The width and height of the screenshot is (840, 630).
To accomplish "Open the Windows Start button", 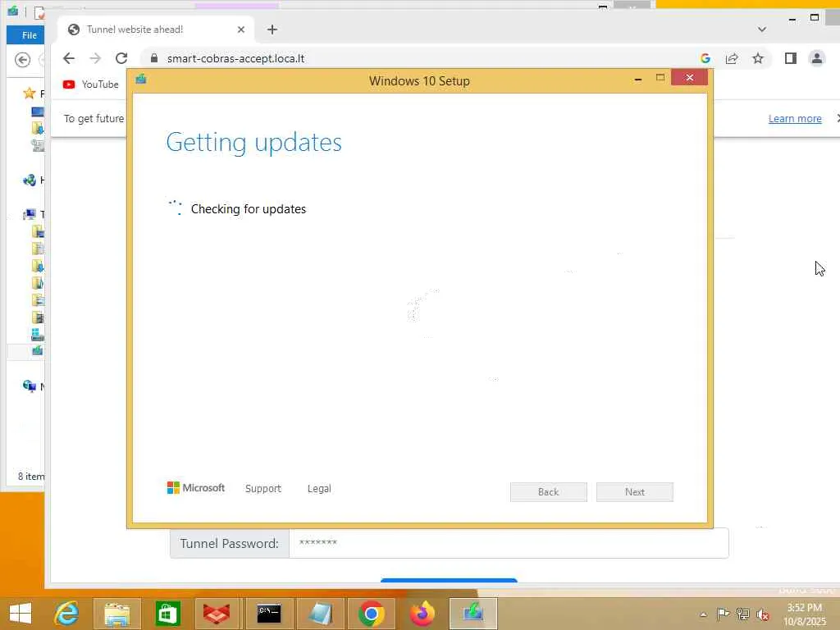I will coord(21,614).
